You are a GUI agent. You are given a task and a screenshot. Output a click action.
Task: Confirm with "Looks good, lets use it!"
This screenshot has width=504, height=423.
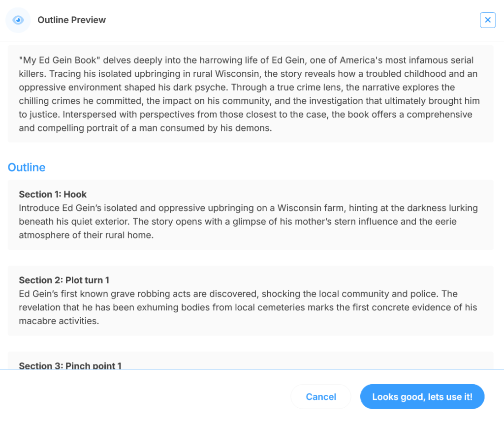click(422, 397)
